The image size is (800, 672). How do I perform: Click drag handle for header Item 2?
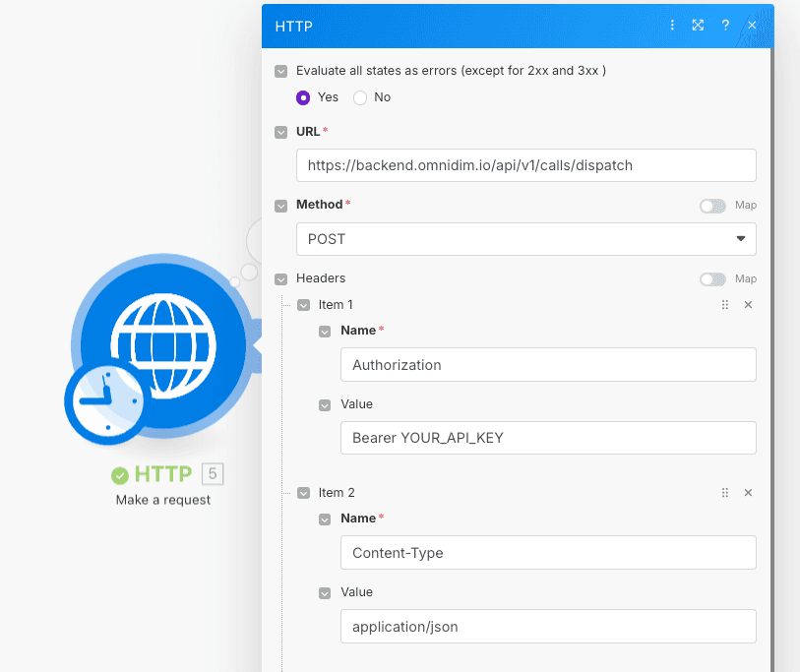725,493
